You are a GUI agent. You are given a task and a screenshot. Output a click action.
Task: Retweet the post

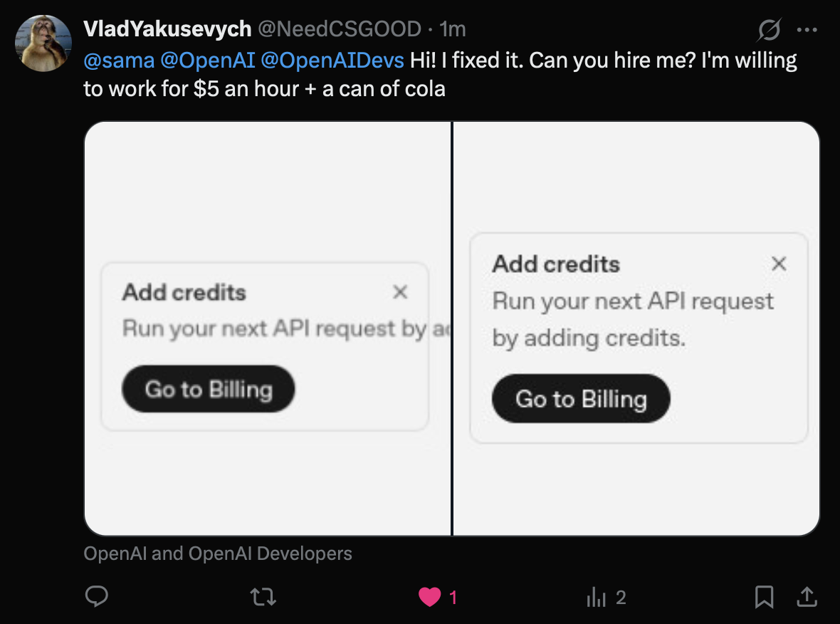(x=263, y=597)
